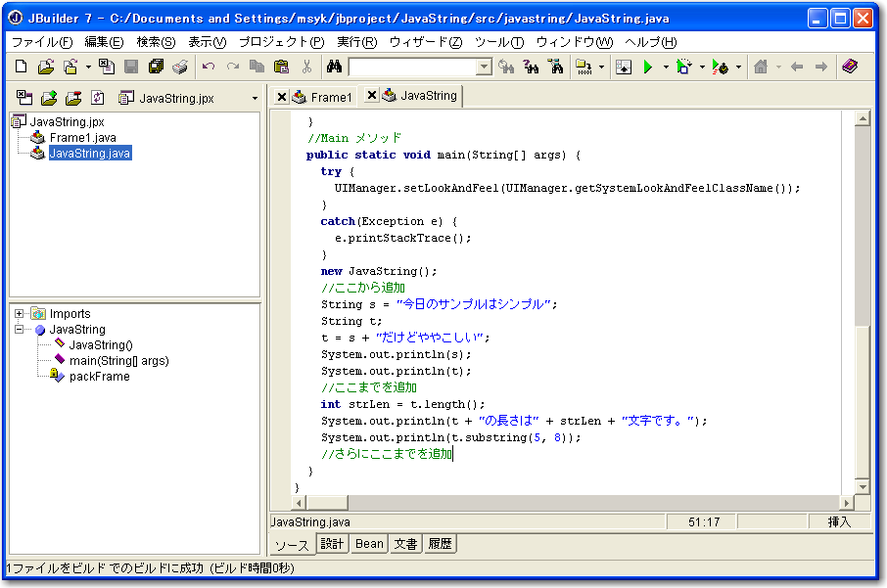The height and width of the screenshot is (588, 887).
Task: Click the binoculars Find icon
Action: tap(333, 67)
